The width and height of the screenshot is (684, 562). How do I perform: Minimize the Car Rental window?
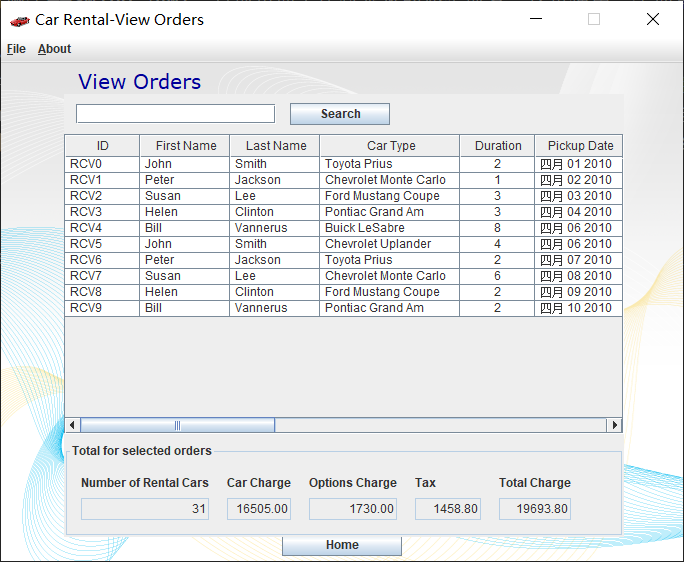click(536, 19)
